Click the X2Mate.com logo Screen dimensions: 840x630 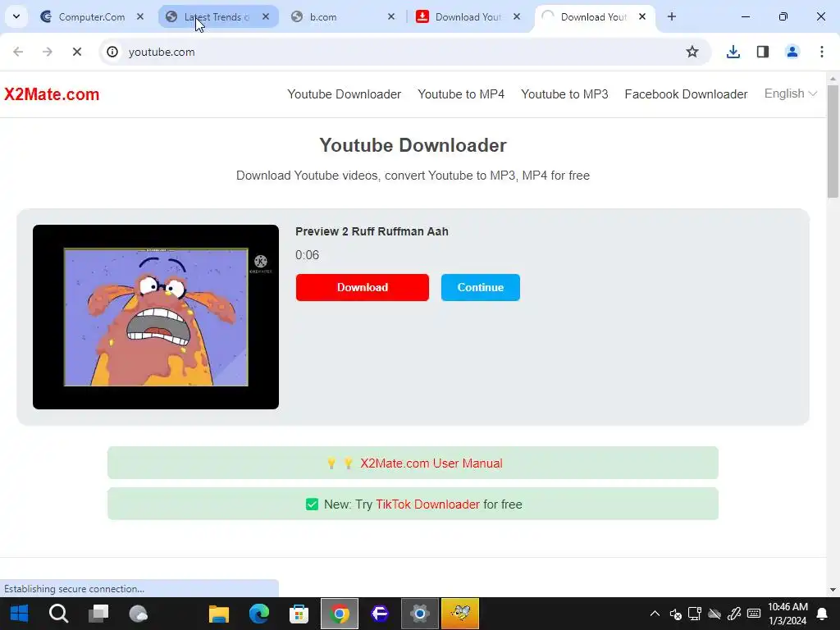pyautogui.click(x=52, y=94)
